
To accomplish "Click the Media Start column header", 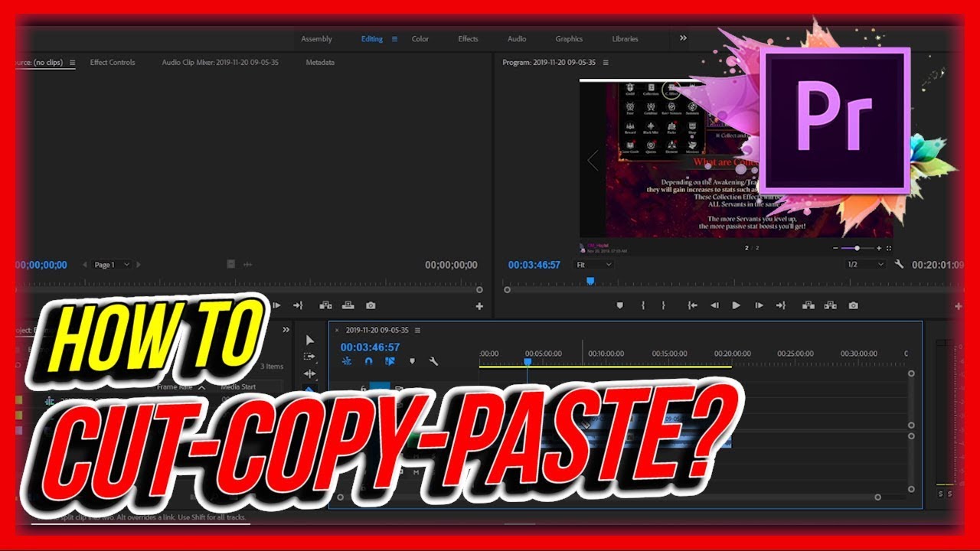I will tap(238, 387).
